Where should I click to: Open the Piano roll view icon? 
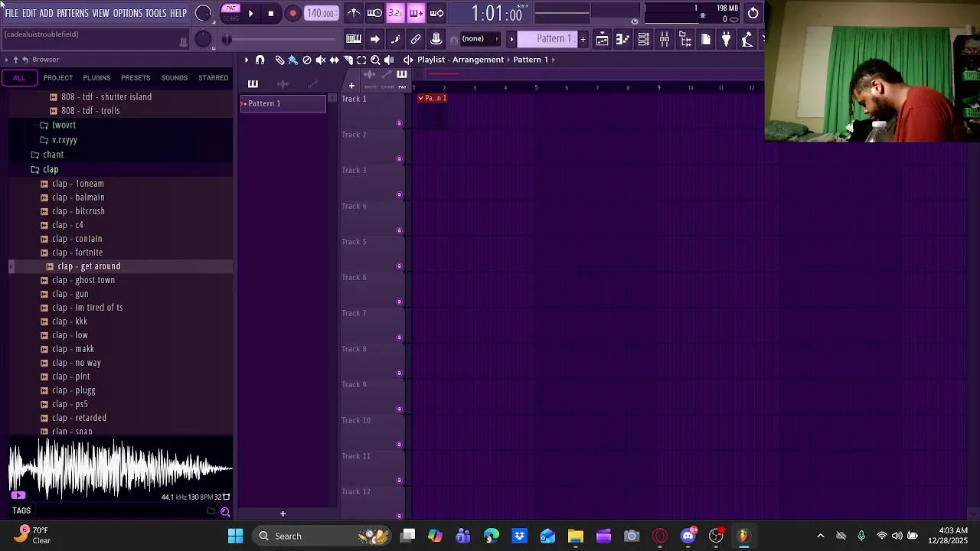(x=623, y=39)
